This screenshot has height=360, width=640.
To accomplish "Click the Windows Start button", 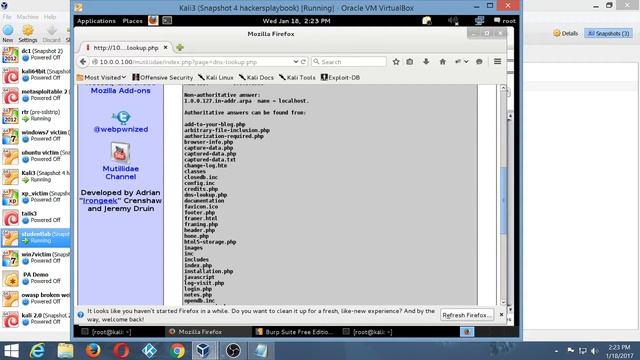I will (11, 351).
